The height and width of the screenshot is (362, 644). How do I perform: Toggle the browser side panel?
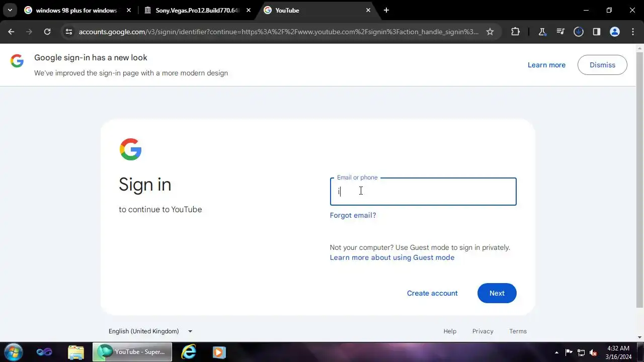click(x=597, y=32)
